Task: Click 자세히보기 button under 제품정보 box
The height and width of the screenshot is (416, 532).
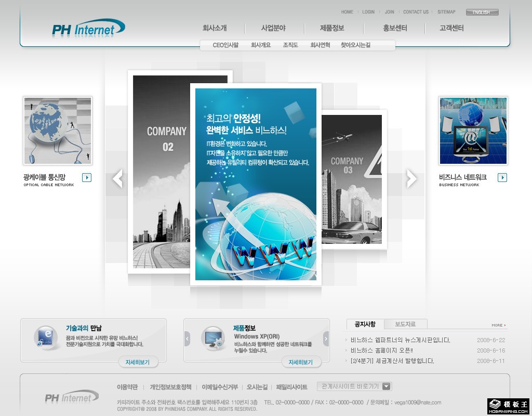Action: point(301,362)
